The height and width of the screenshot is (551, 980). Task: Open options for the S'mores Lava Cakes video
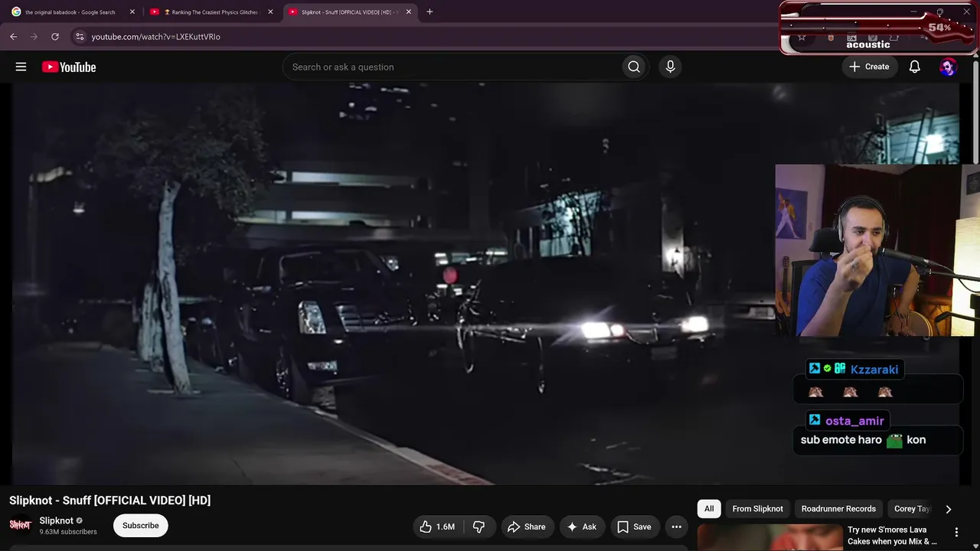[x=956, y=532]
